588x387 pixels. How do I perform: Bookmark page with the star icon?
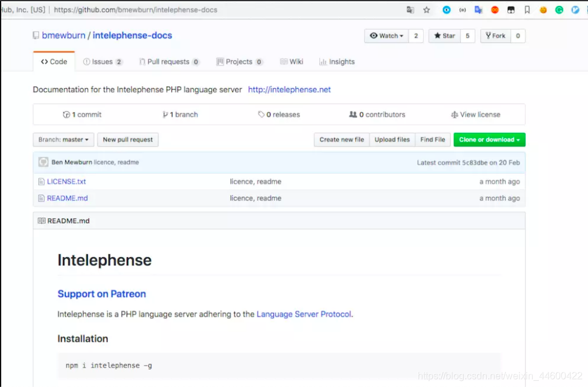pyautogui.click(x=426, y=10)
